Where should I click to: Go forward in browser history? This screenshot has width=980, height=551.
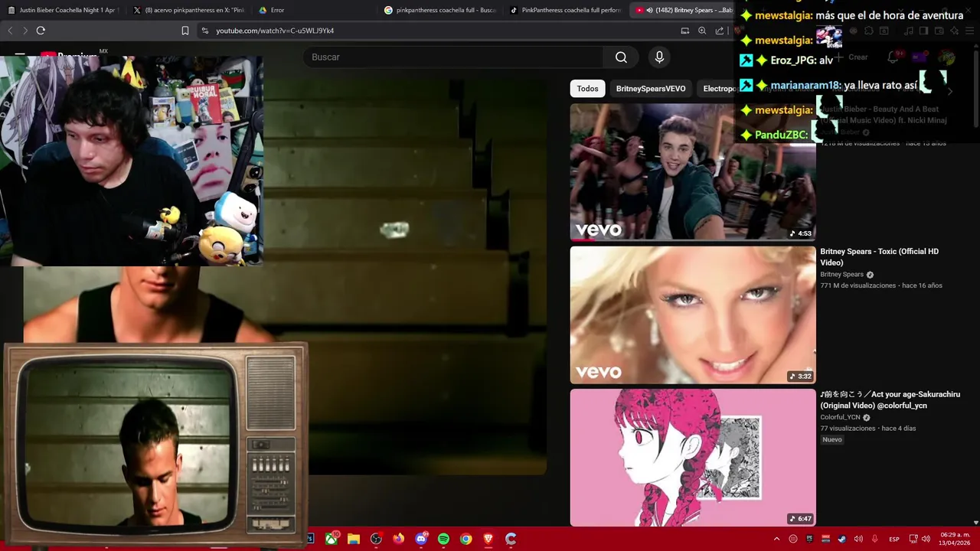click(x=25, y=31)
